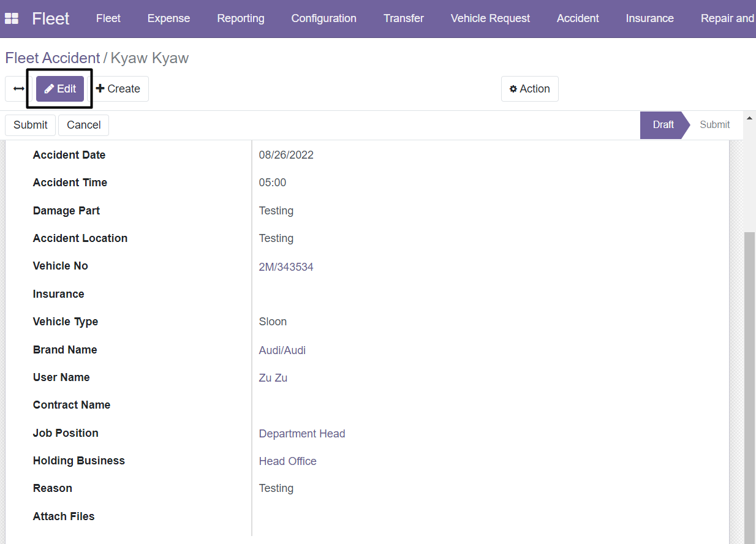756x544 pixels.
Task: Open the Fleet menu
Action: point(108,18)
